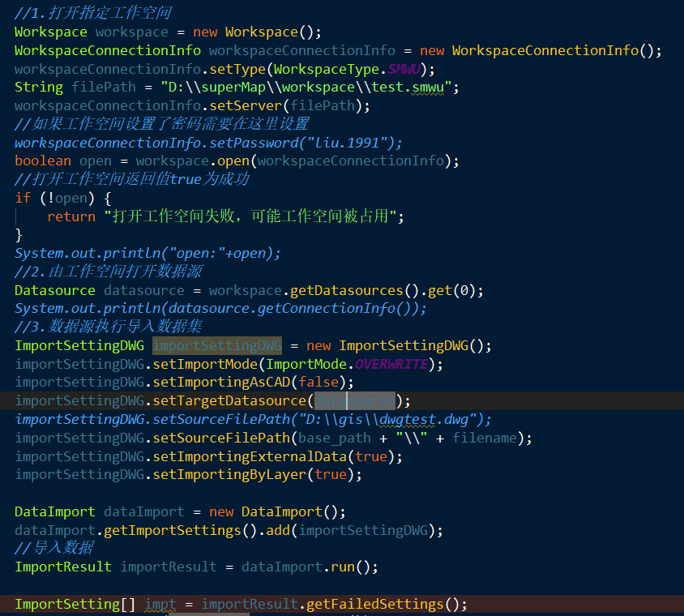The width and height of the screenshot is (684, 616).
Task: Click the comment "//导入数据"
Action: coord(54,548)
